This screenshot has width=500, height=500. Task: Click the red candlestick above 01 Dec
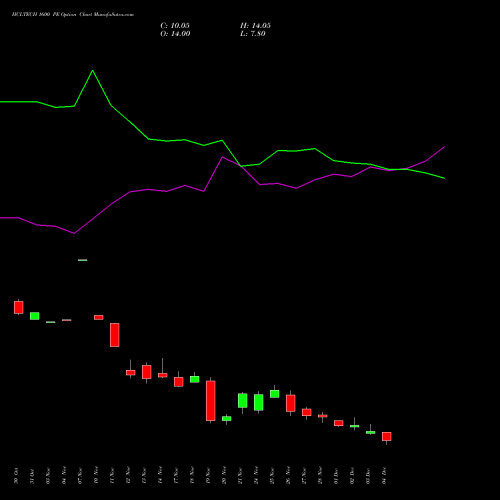(339, 423)
